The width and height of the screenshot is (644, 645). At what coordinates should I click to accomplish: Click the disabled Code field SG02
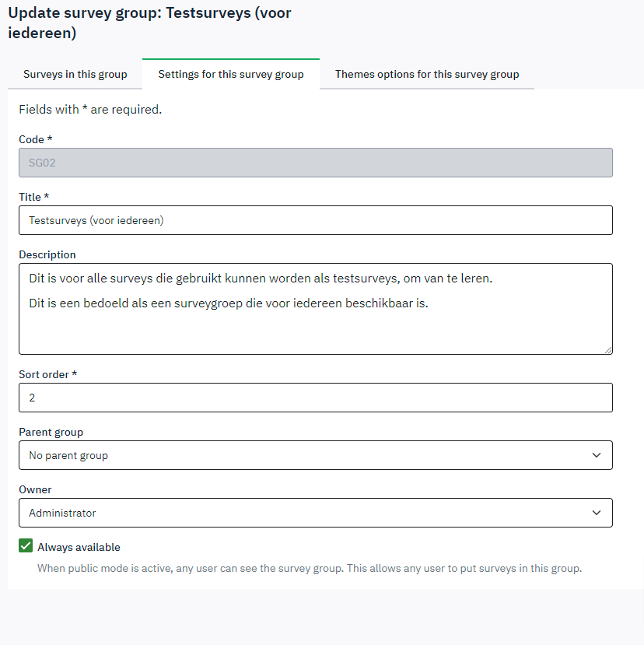[315, 163]
